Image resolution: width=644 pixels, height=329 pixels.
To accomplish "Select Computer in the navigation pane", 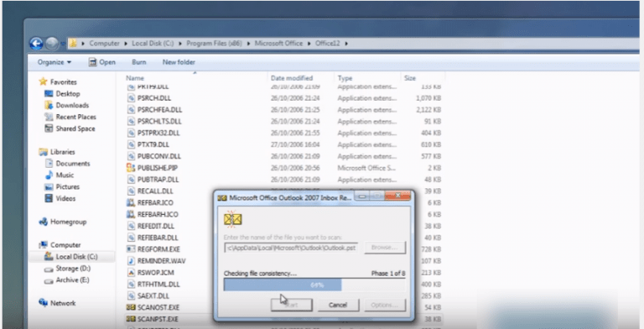I will [60, 245].
